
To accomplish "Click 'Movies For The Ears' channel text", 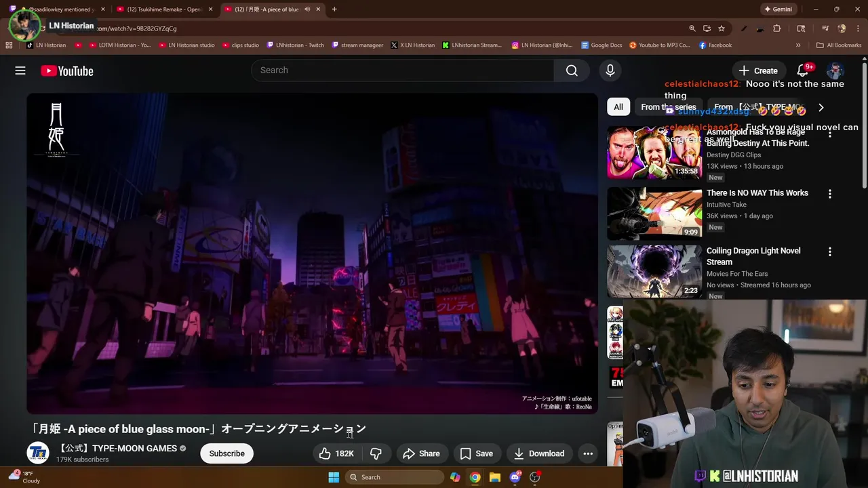I will [737, 274].
